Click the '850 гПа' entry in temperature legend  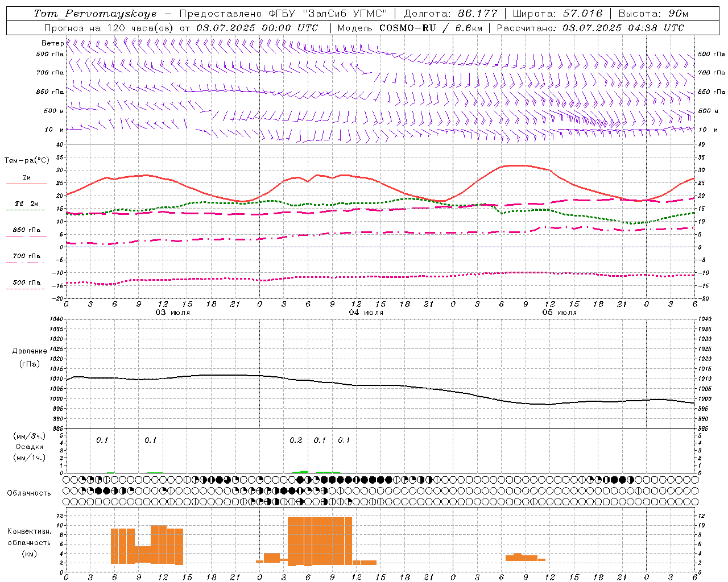[27, 230]
